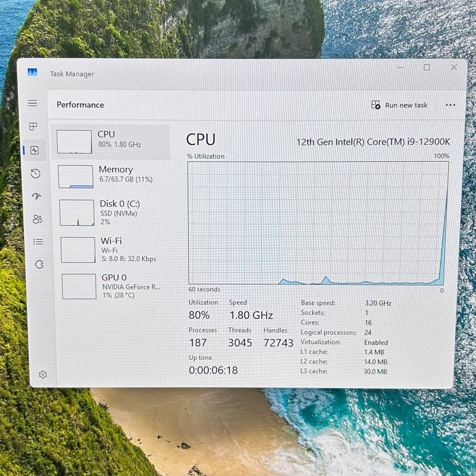Click the 80% utilization value
476x476 pixels.
coord(199,315)
